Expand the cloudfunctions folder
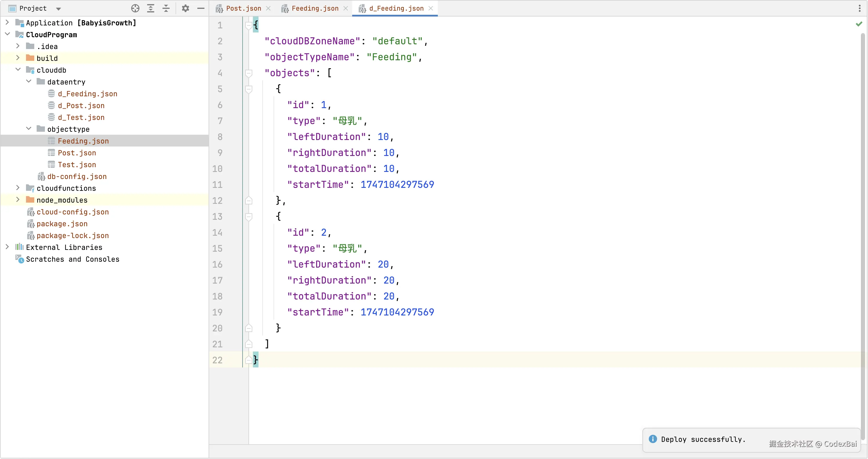Image resolution: width=868 pixels, height=459 pixels. pyautogui.click(x=18, y=188)
